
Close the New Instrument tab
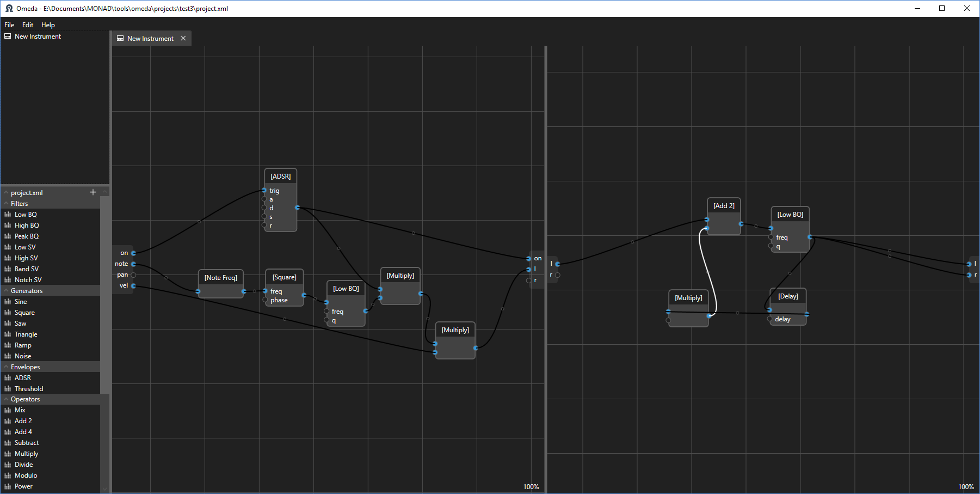point(183,39)
